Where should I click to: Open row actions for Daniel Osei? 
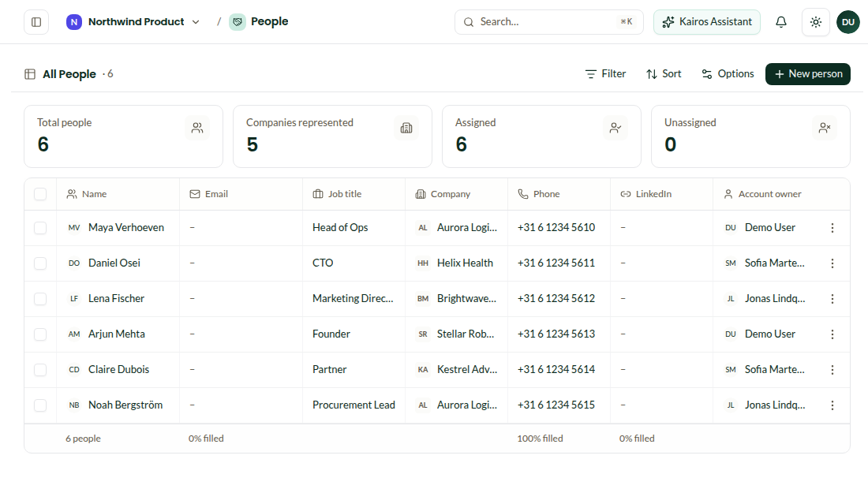832,263
